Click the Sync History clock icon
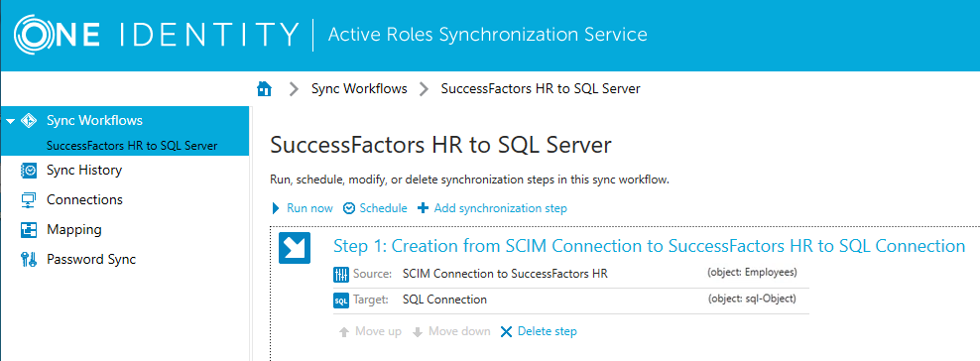Viewport: 980px width, 361px height. pos(29,170)
